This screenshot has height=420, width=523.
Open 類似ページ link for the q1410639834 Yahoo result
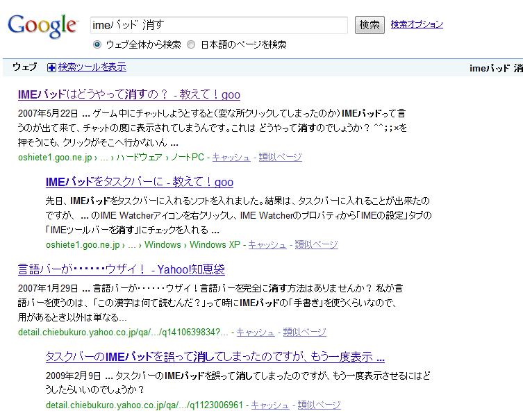coord(304,332)
